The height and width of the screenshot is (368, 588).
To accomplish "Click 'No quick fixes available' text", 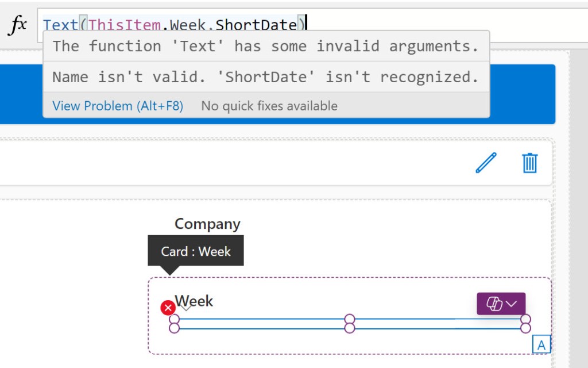I will 269,106.
